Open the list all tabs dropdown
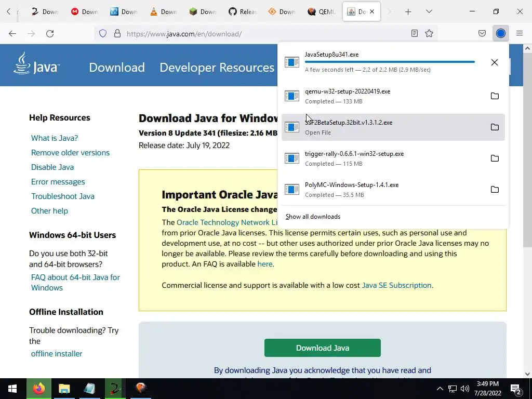This screenshot has height=399, width=532. [429, 12]
